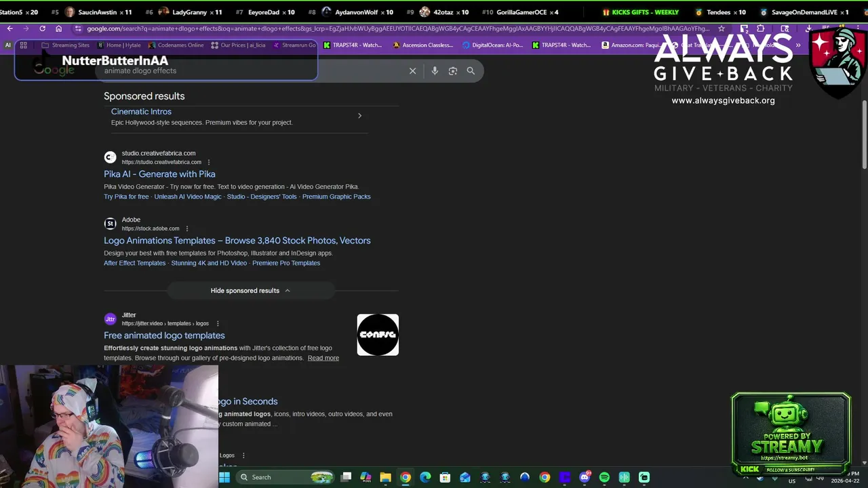The width and height of the screenshot is (868, 488).
Task: Open the browser home page
Action: click(x=58, y=28)
